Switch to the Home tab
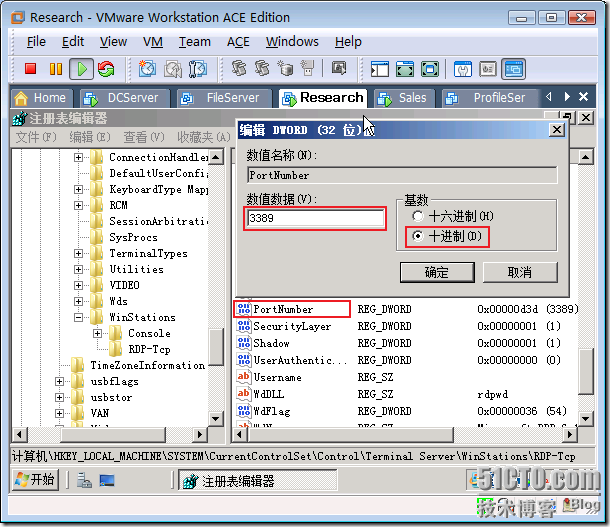The image size is (610, 527). 42,98
